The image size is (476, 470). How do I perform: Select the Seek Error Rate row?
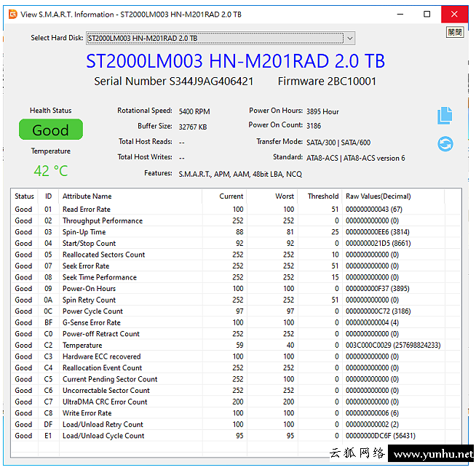pyautogui.click(x=236, y=266)
